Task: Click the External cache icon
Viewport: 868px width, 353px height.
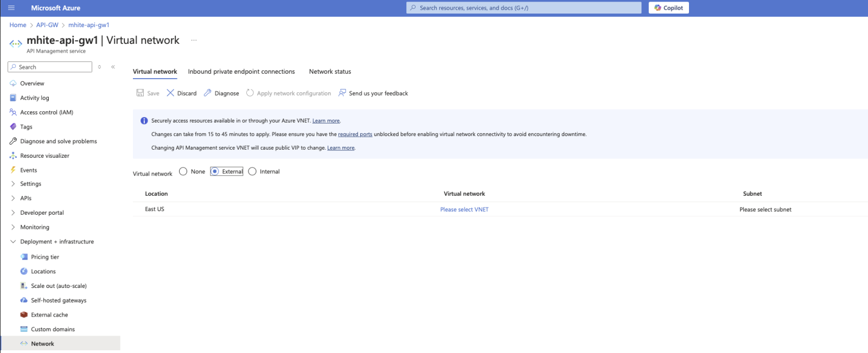Action: click(x=24, y=315)
